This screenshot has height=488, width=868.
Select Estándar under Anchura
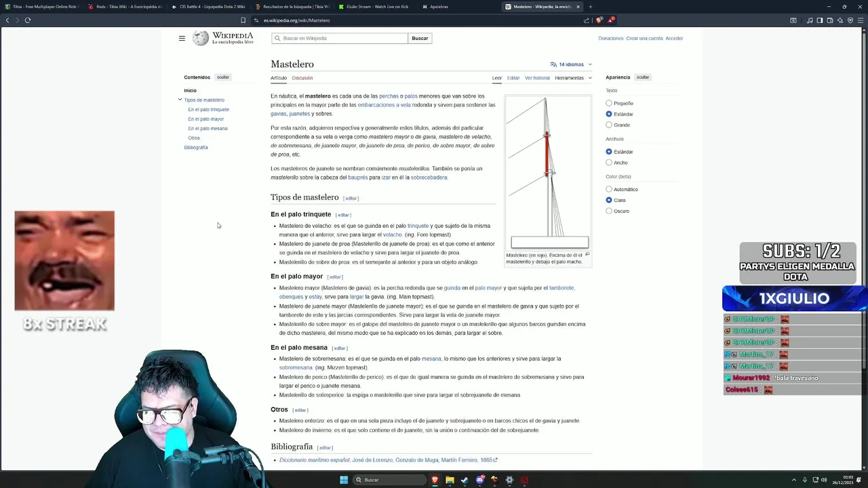coord(609,152)
